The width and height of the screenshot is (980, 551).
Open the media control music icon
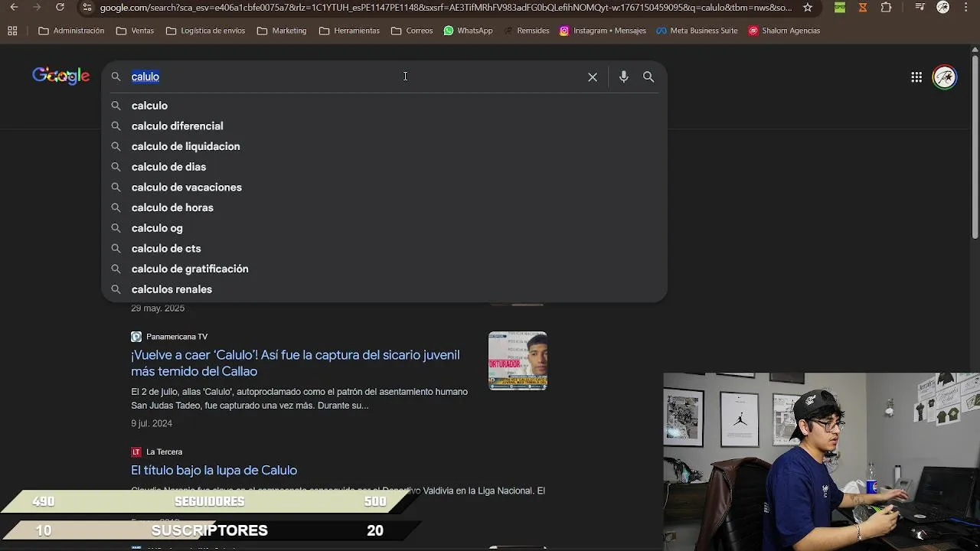pyautogui.click(x=920, y=8)
